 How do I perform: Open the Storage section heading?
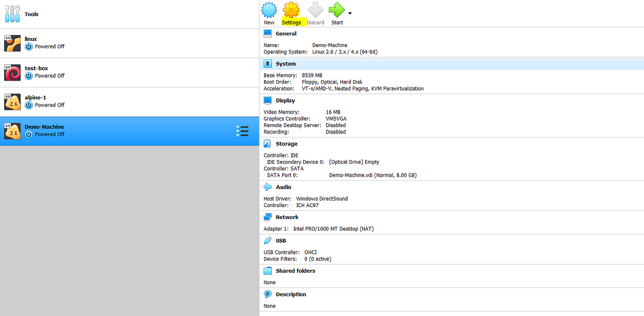[287, 144]
